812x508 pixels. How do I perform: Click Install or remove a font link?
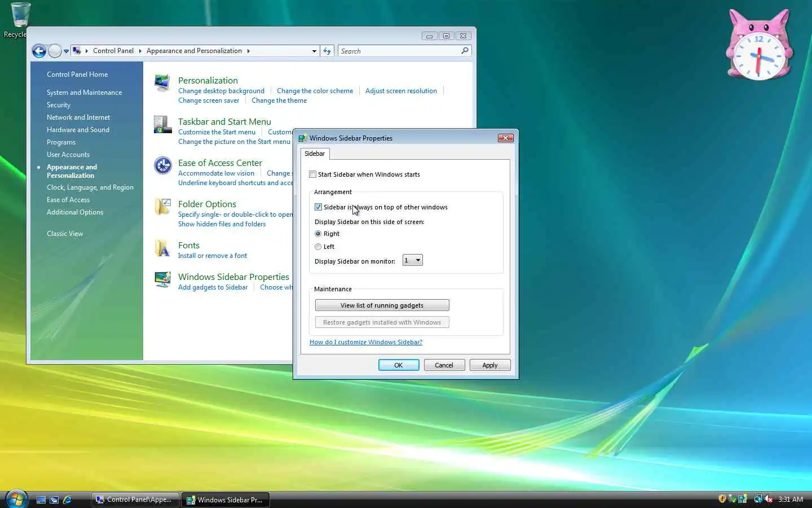coord(213,256)
